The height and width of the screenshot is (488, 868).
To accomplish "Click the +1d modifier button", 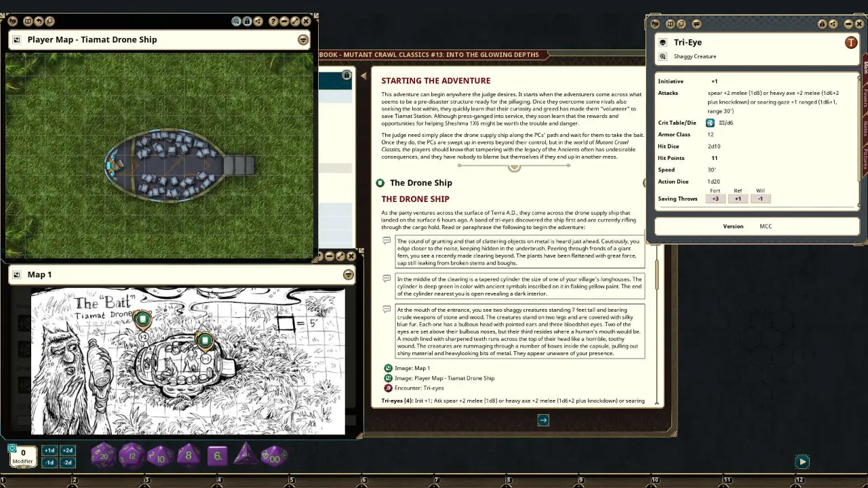I will (50, 451).
